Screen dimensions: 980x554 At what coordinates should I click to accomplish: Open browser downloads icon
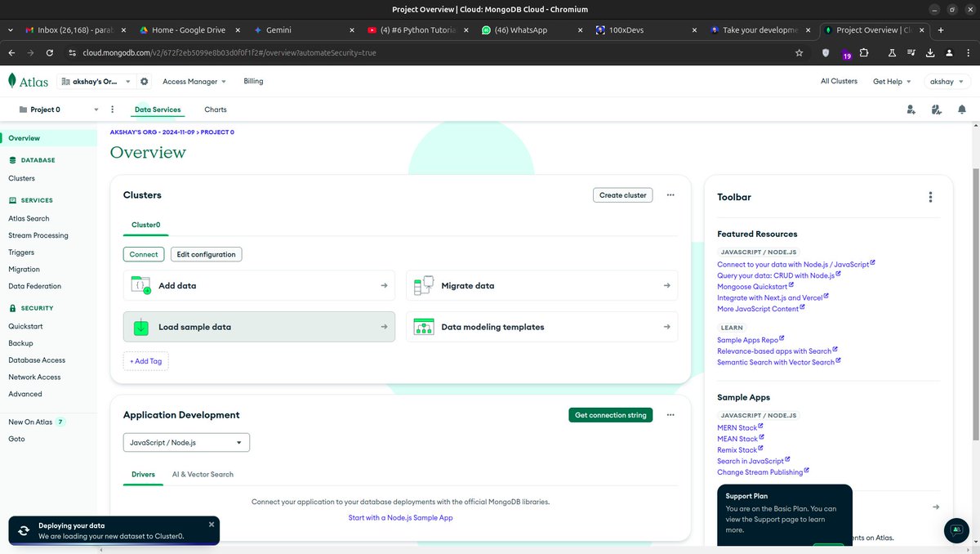click(x=930, y=52)
